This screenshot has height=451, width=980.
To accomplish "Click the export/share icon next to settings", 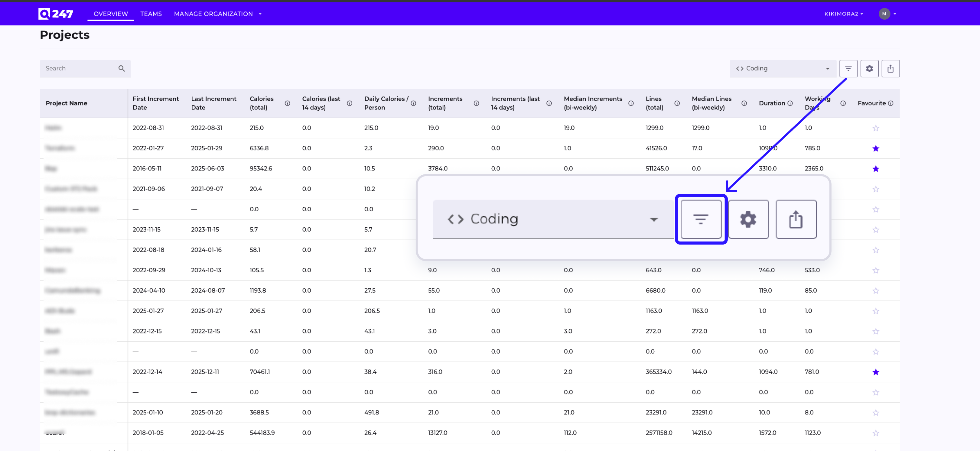I will coord(890,68).
